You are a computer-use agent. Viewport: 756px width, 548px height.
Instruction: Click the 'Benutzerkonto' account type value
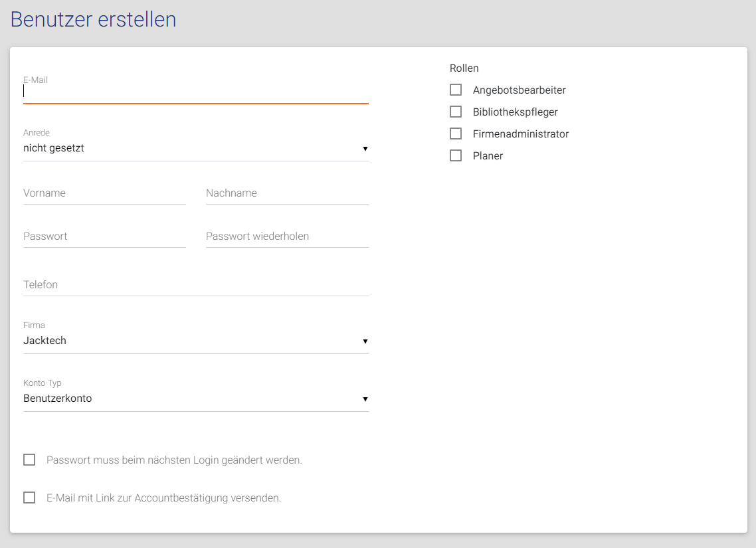click(58, 399)
